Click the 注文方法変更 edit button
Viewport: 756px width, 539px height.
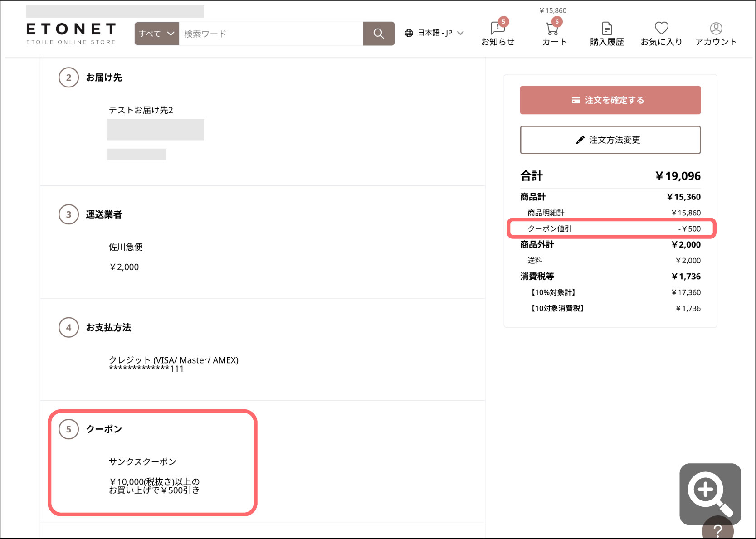[610, 140]
